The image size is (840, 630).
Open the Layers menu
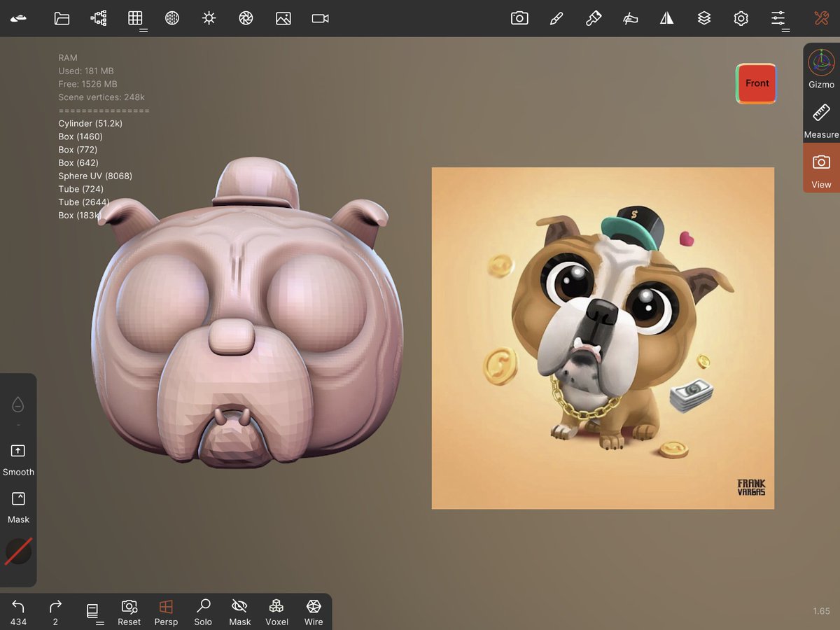coord(704,18)
